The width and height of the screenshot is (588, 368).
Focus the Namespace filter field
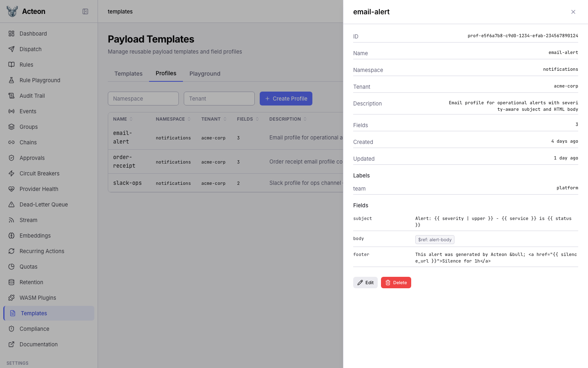143,99
